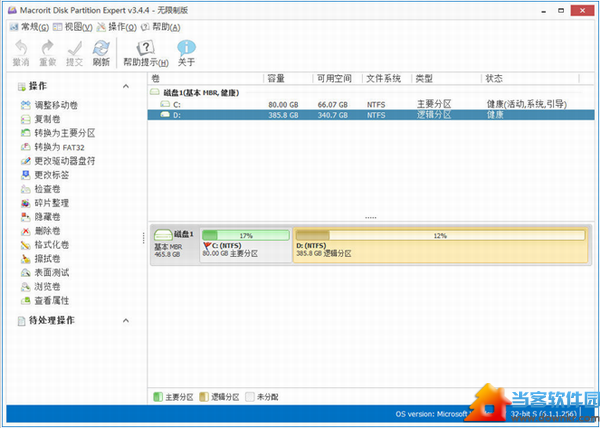Click the 340.7 GB free space cell
The width and height of the screenshot is (600, 428).
(333, 115)
